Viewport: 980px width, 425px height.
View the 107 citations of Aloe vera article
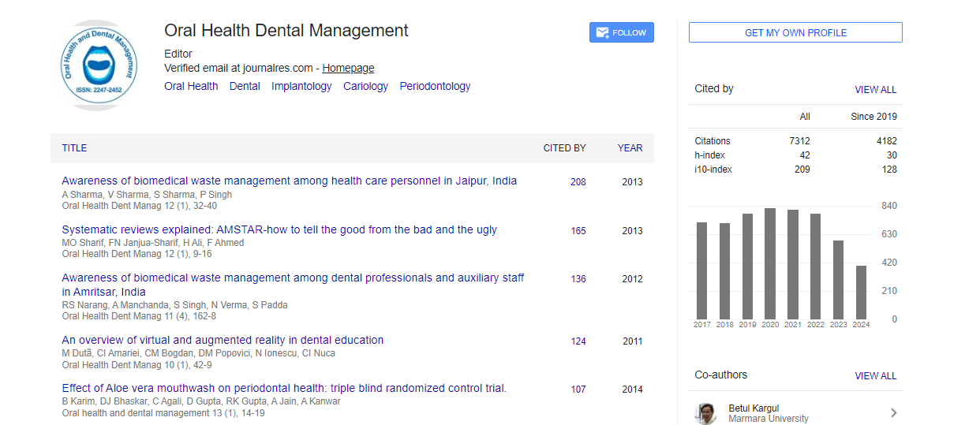coord(578,390)
